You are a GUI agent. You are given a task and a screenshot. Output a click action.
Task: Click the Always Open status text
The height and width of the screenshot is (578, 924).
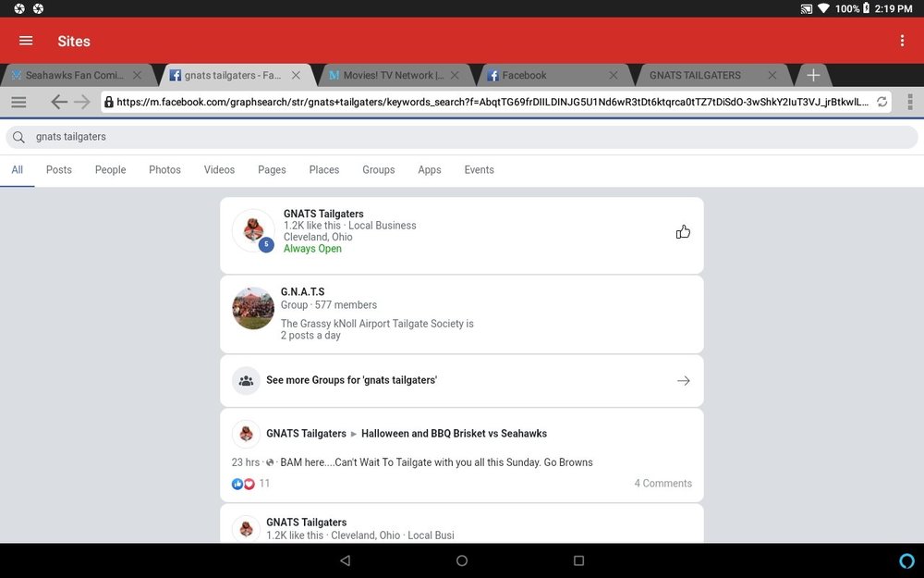pyautogui.click(x=312, y=249)
